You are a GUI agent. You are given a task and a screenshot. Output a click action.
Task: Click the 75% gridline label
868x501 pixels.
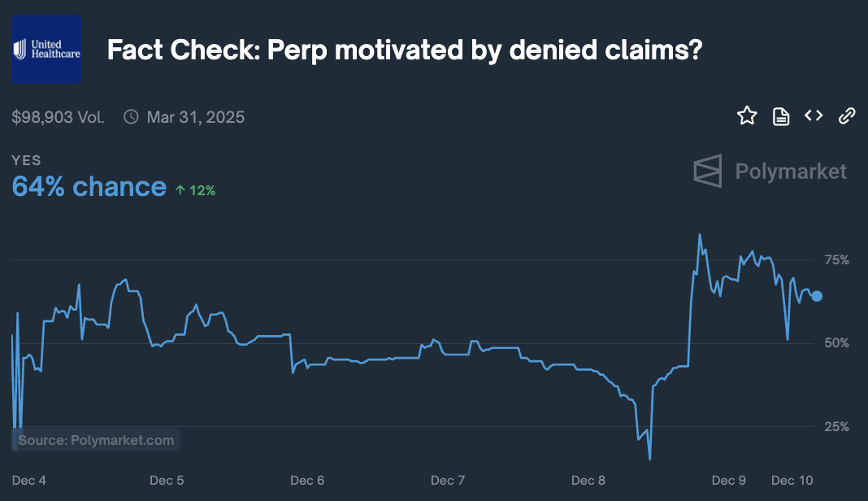pos(836,260)
